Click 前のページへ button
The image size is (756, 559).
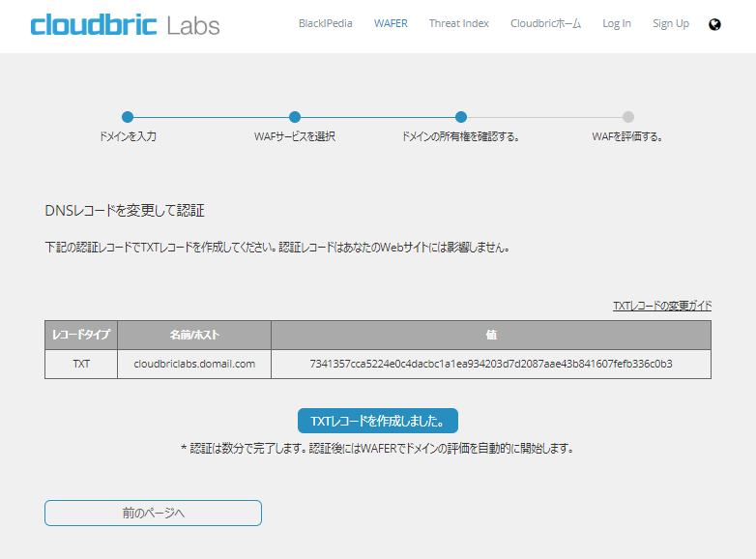pyautogui.click(x=154, y=513)
